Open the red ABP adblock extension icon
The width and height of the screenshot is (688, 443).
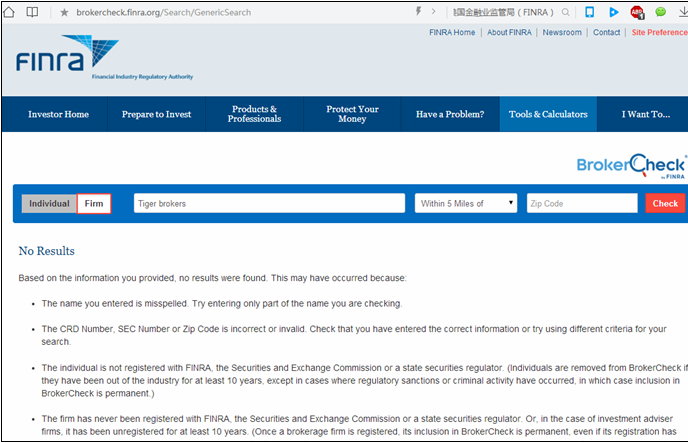coord(637,12)
